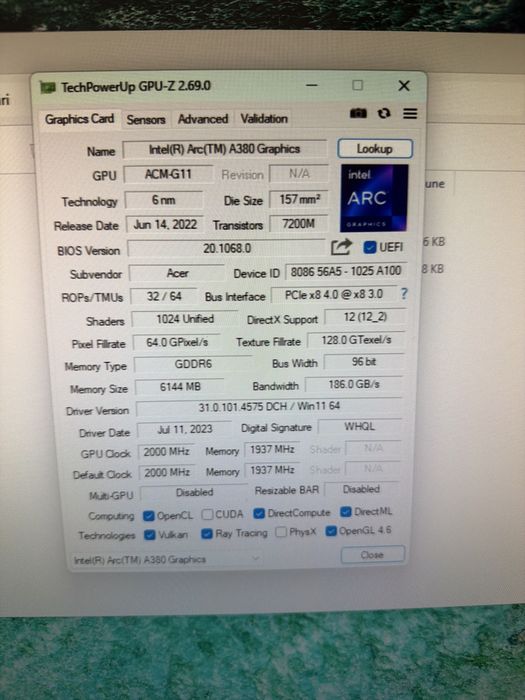Open the Validation tab

[264, 119]
